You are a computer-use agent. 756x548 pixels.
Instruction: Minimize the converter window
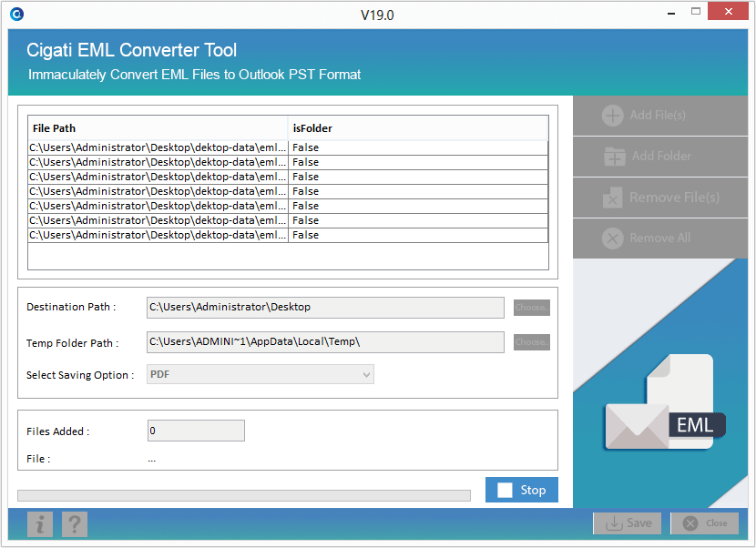point(671,13)
